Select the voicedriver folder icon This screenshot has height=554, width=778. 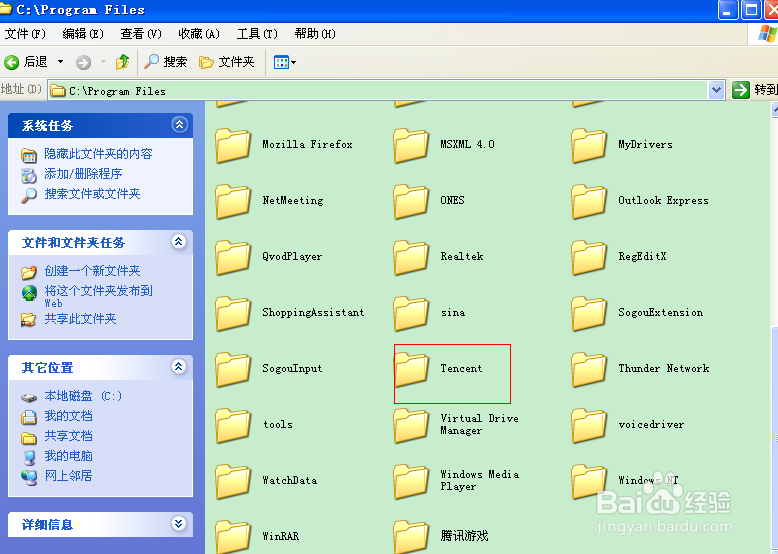coord(589,426)
